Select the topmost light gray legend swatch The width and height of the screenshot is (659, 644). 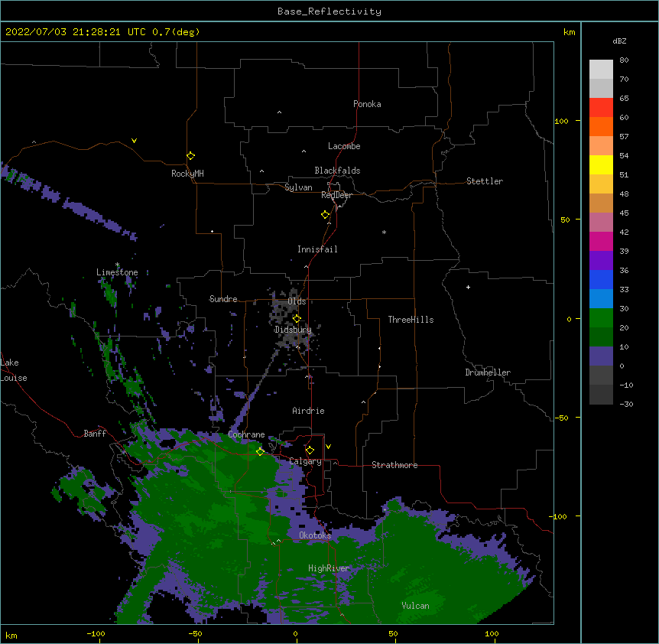[601, 69]
